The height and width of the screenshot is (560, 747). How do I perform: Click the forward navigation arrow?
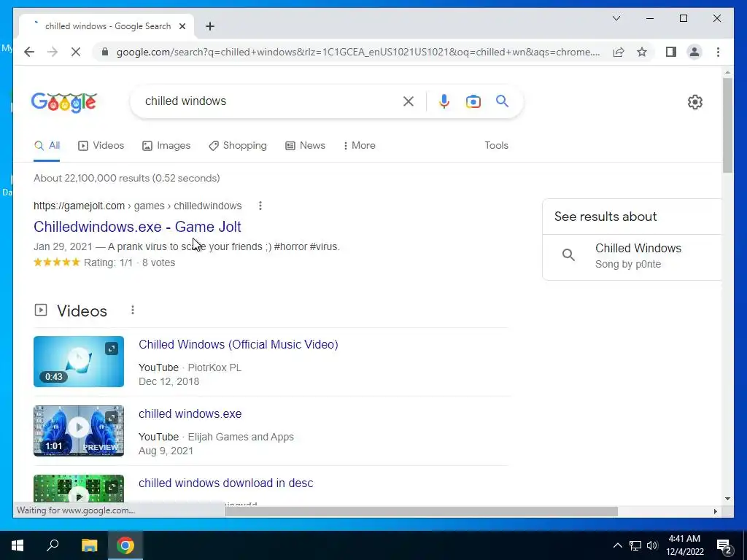pos(53,52)
